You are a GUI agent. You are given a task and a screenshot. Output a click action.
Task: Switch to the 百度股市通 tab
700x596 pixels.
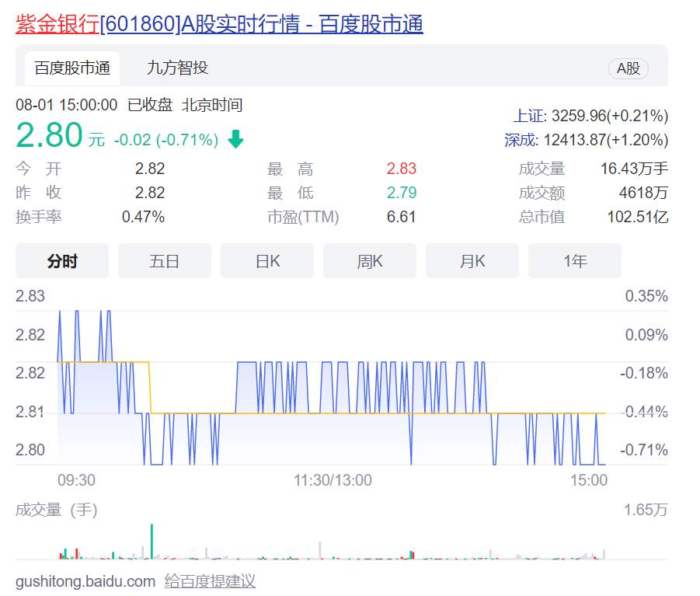tap(72, 68)
